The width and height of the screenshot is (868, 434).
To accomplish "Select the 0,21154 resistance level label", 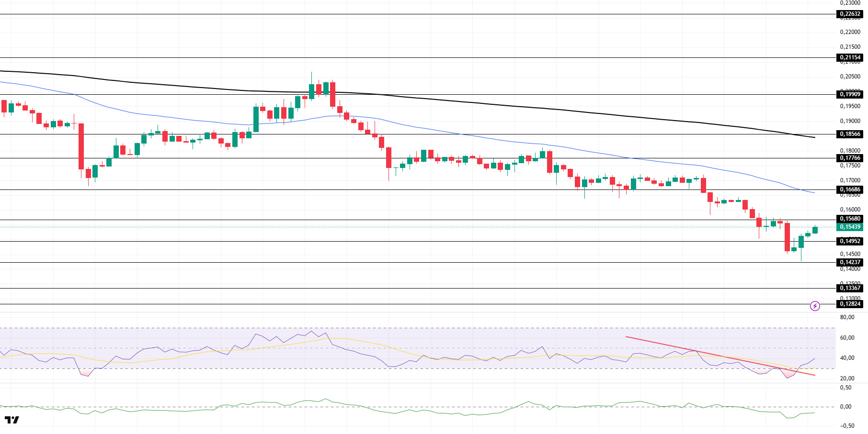I will pos(850,57).
